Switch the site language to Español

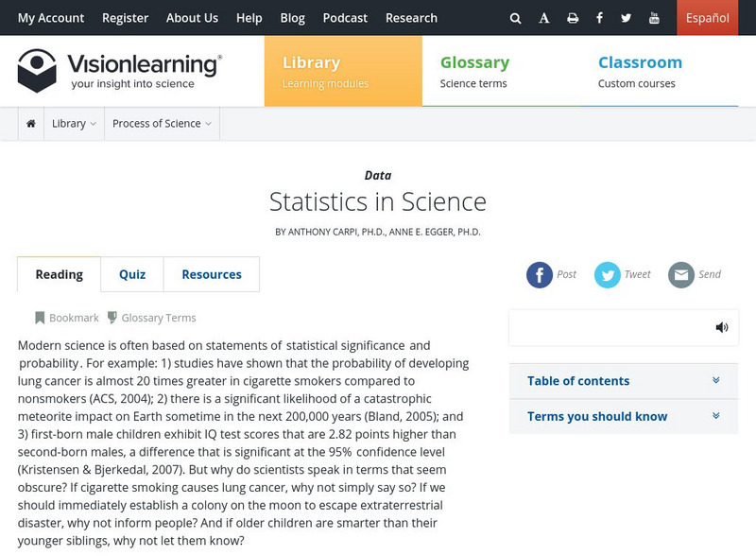[707, 18]
